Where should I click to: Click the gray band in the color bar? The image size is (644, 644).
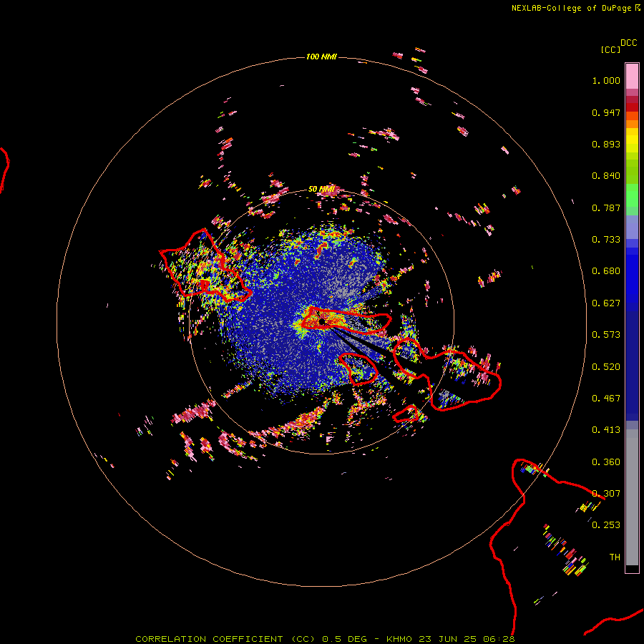632,497
